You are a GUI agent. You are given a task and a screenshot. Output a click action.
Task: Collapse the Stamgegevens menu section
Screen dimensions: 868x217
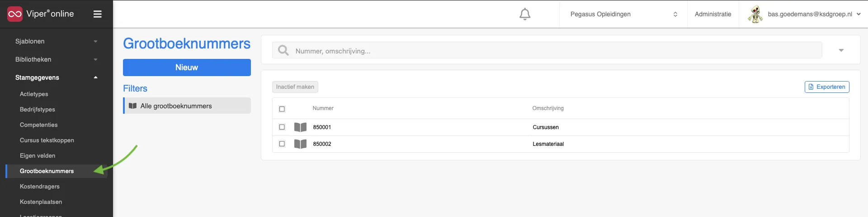57,77
